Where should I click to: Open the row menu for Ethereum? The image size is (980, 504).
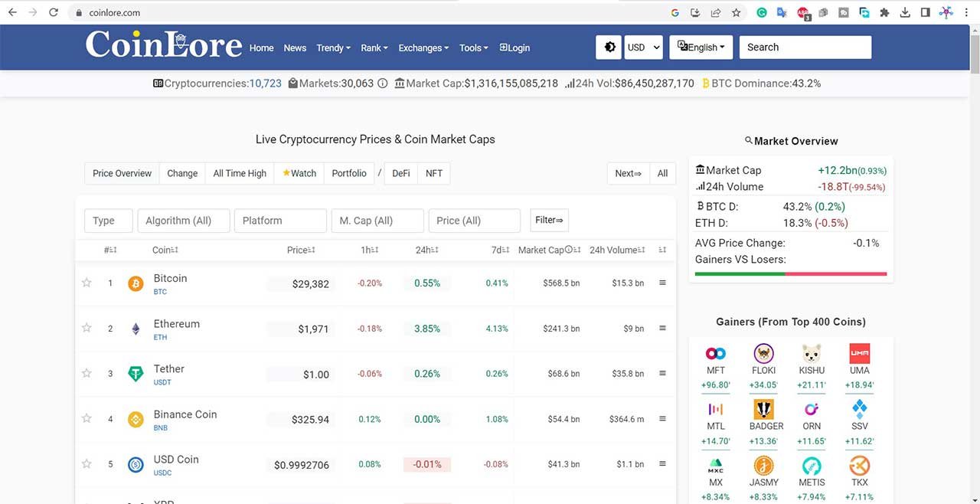point(662,328)
